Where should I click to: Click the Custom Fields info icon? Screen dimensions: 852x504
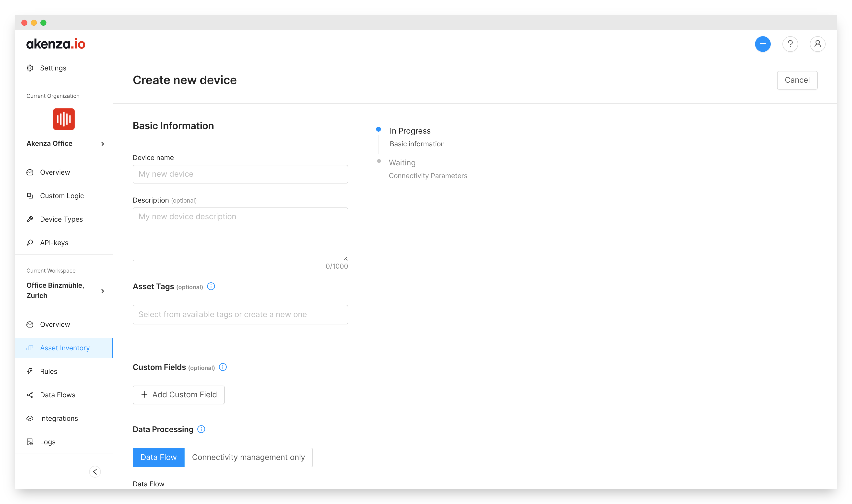223,367
